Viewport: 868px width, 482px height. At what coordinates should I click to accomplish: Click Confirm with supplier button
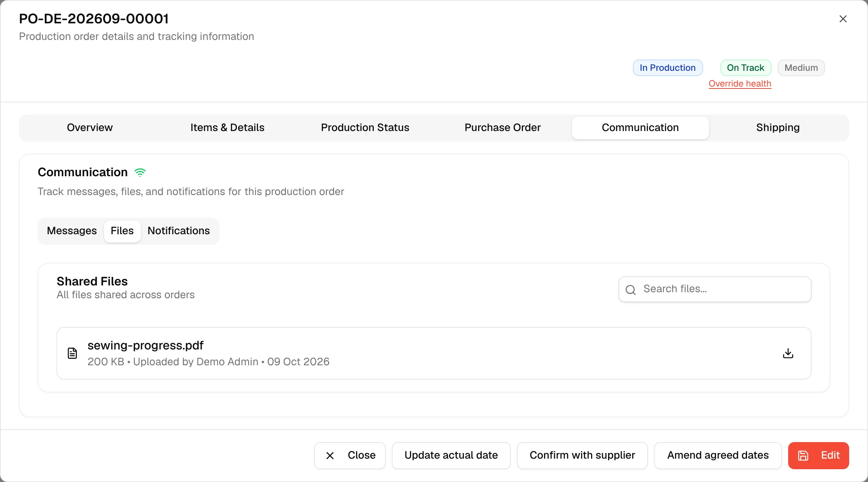point(582,455)
